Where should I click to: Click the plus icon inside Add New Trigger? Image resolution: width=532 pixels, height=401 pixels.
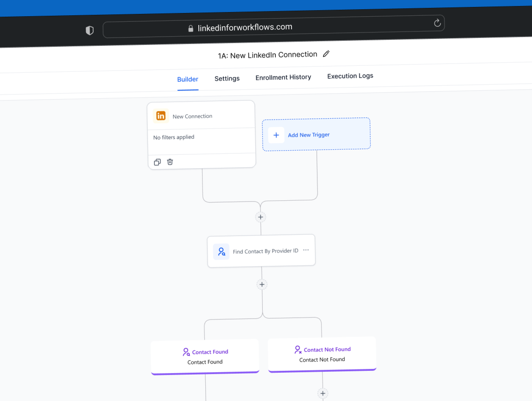click(x=276, y=135)
